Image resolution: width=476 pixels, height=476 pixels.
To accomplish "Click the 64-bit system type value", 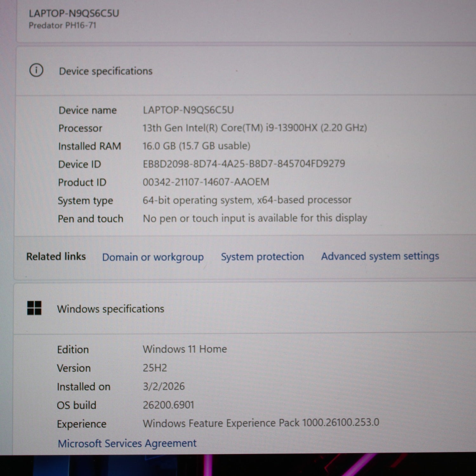I will [247, 200].
